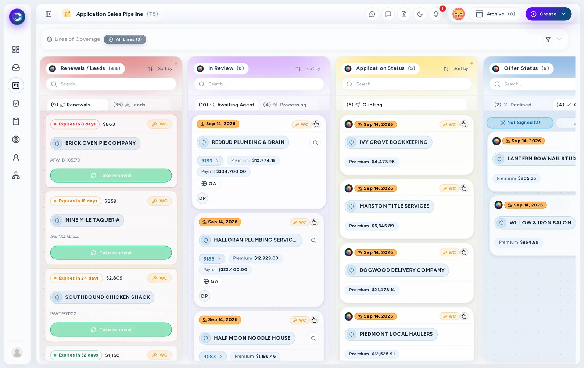The height and width of the screenshot is (368, 588).
Task: Open the user avatar in header
Action: [x=458, y=14]
